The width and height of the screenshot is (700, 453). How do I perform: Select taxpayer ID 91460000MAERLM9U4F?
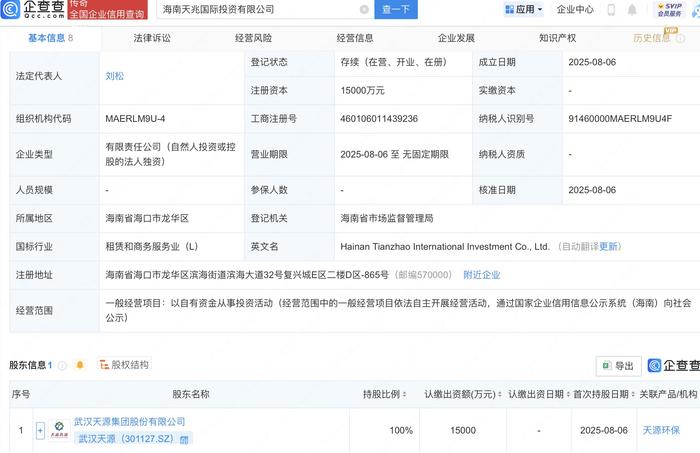tap(620, 119)
